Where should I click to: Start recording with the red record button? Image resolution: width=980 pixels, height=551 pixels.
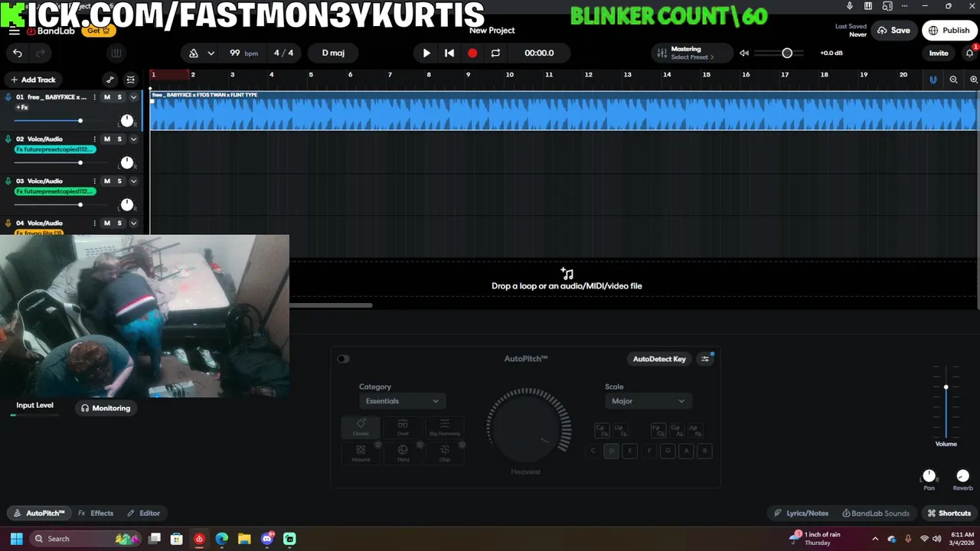[x=472, y=53]
